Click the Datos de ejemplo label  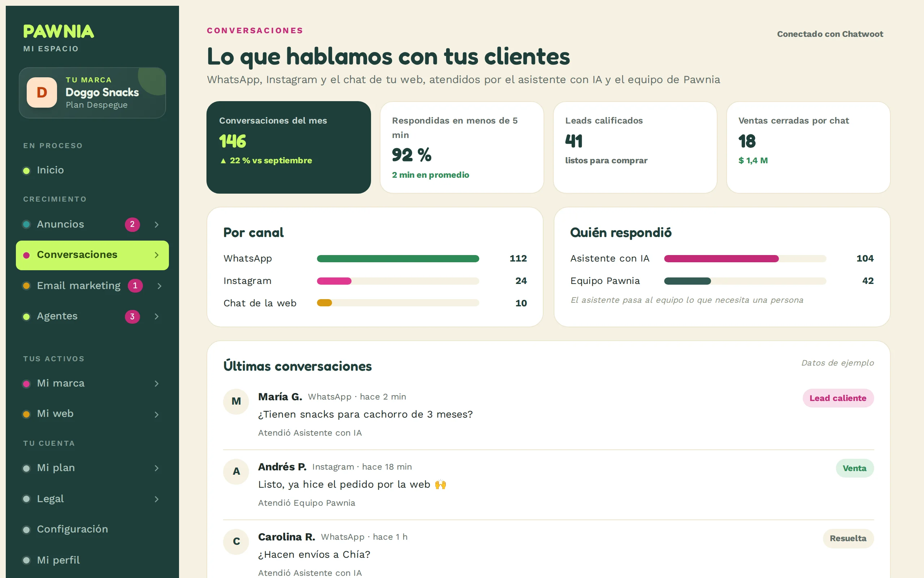[837, 363]
